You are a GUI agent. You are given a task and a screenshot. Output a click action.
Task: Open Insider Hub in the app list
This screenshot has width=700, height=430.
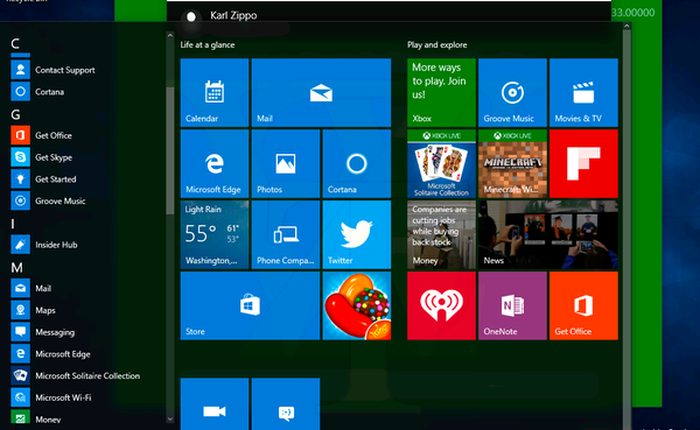(x=45, y=245)
